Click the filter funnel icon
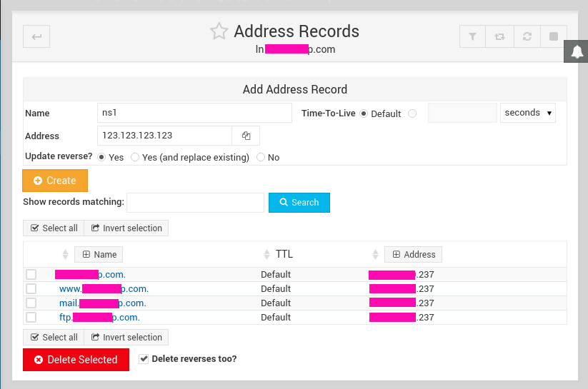Screen dimensions: 588x389 tap(472, 37)
